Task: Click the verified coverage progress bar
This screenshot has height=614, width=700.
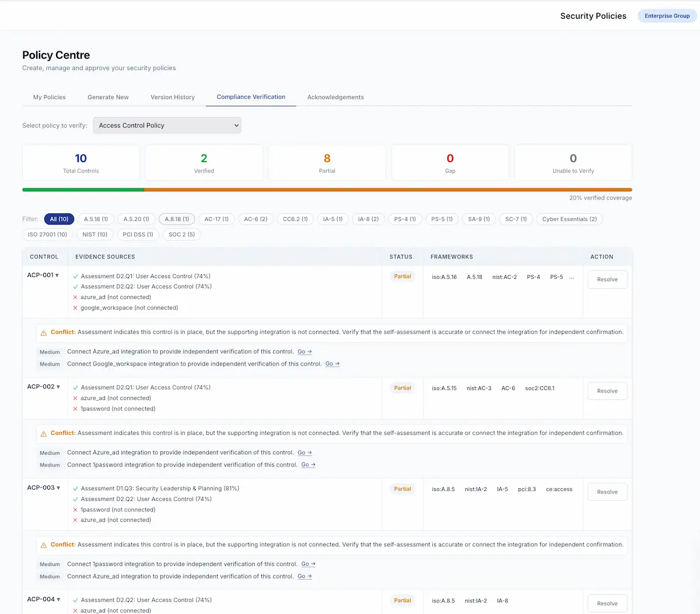Action: [327, 190]
